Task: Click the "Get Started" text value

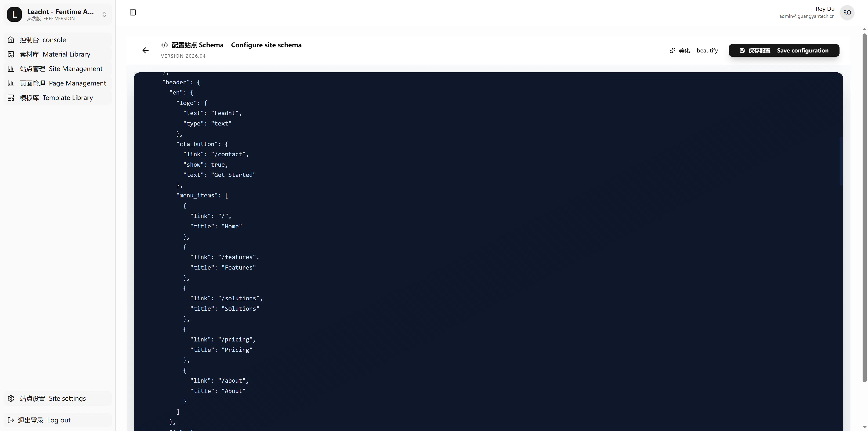Action: point(234,175)
